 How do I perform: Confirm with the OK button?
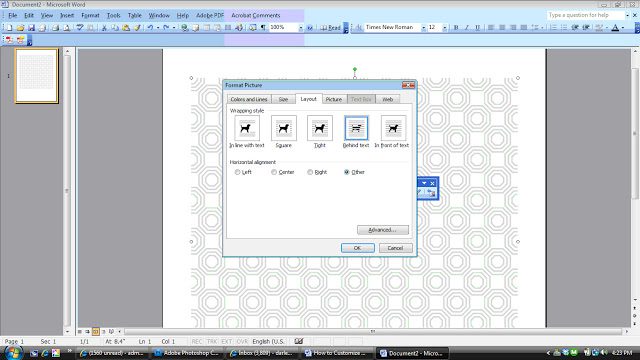(358, 248)
